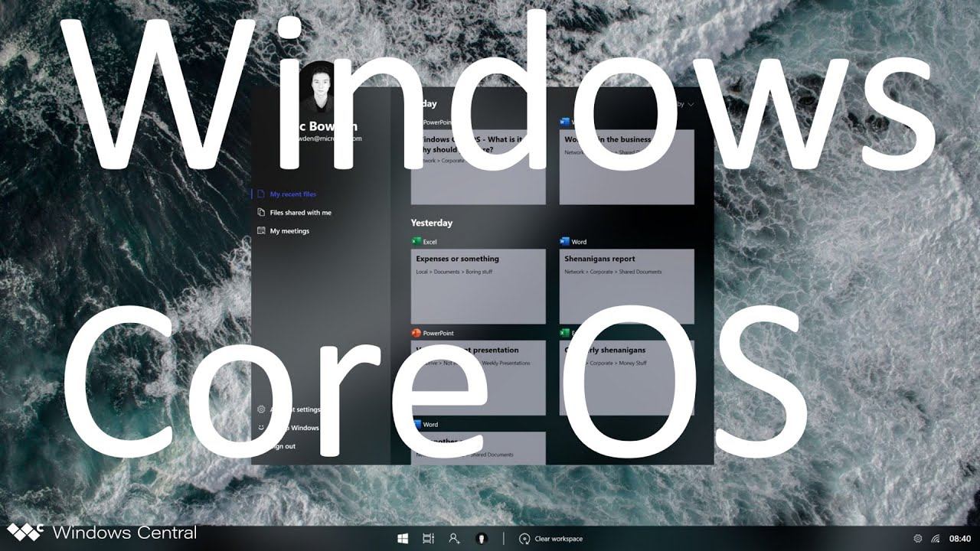This screenshot has height=551, width=980.
Task: Open the PowerPoint file under Today
Action: [479, 167]
